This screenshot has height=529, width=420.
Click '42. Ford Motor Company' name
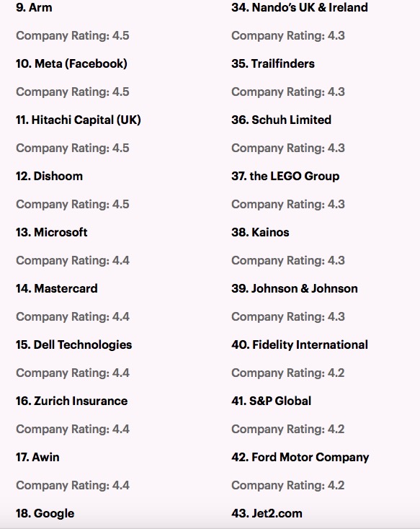pyautogui.click(x=300, y=457)
